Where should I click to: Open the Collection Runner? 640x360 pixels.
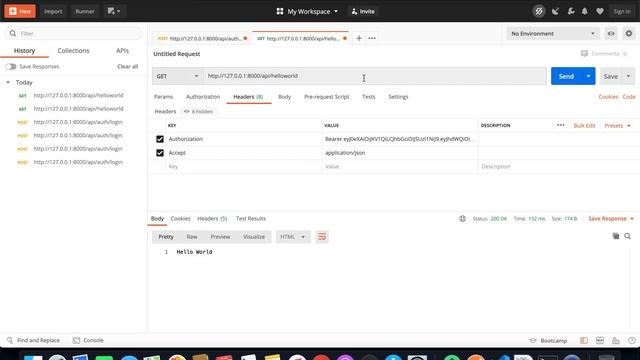84,11
